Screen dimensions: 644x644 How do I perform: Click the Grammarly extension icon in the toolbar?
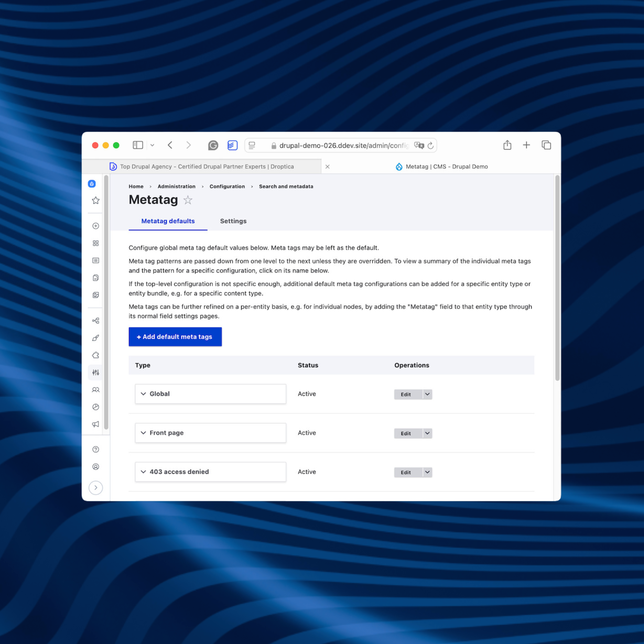[213, 145]
